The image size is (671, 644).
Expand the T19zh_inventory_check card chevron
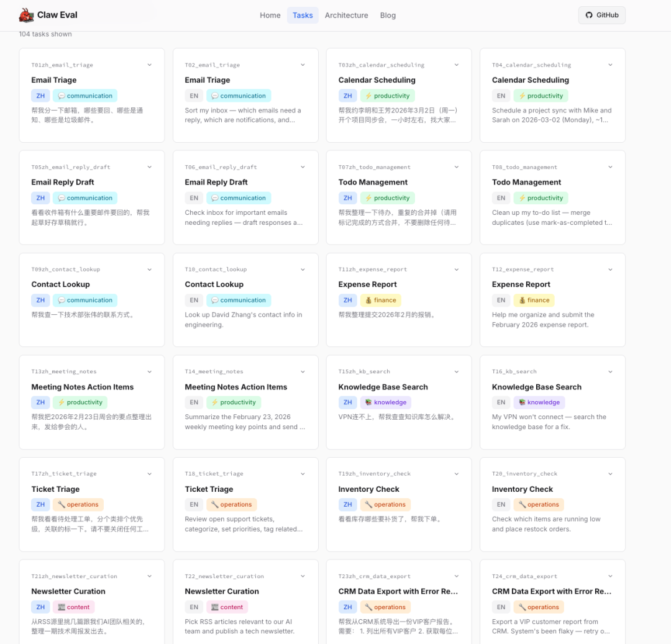coord(457,474)
